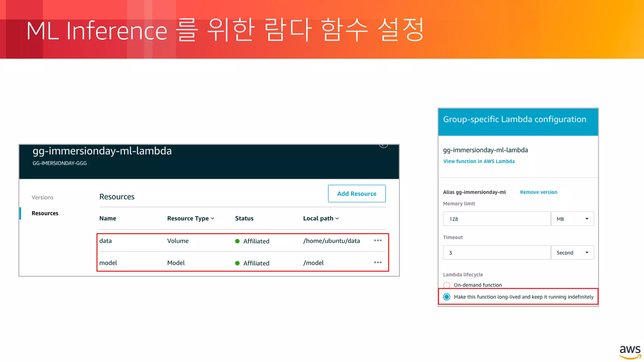644x362 pixels.
Task: Open the MB memory unit dropdown
Action: (x=572, y=219)
